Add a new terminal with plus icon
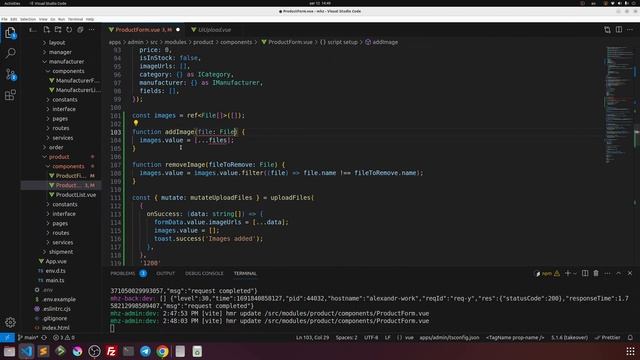 [x=567, y=273]
